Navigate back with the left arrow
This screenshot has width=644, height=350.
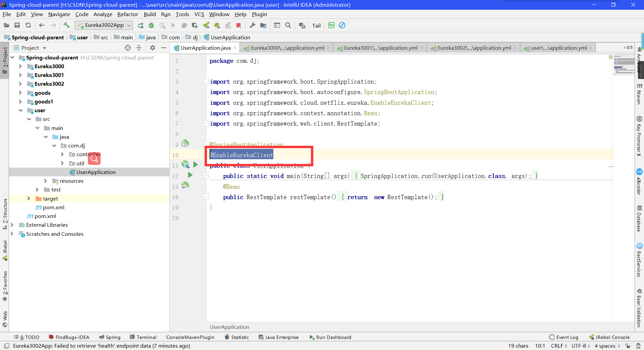[42, 25]
